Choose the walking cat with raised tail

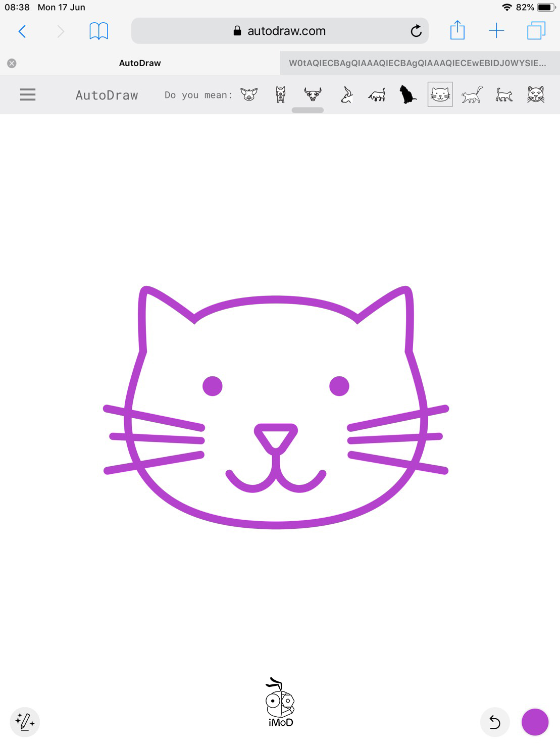coord(472,94)
